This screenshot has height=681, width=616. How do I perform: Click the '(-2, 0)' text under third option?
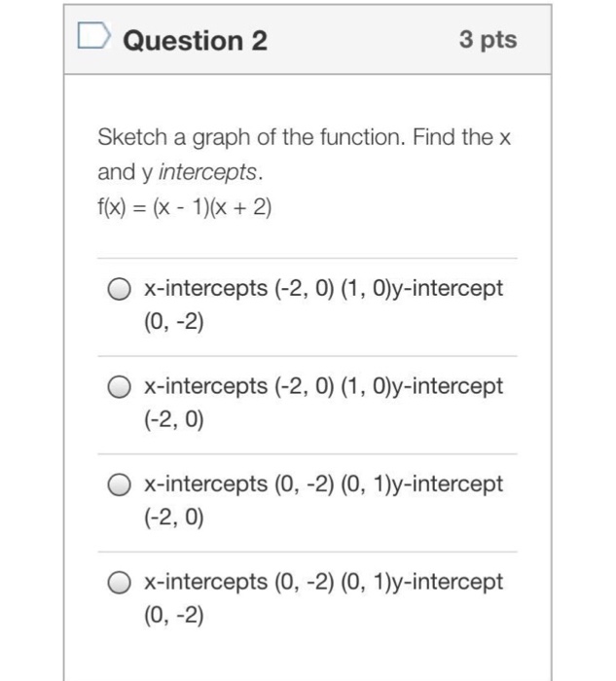pyautogui.click(x=174, y=518)
